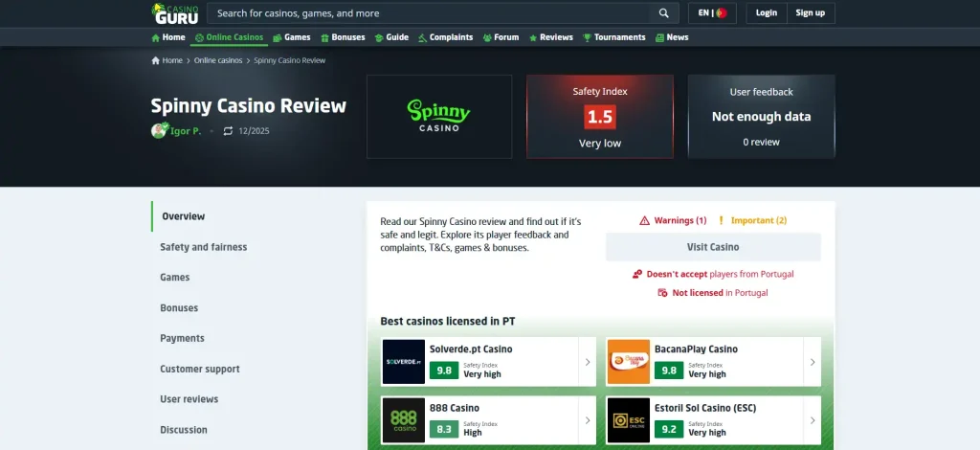Open the Bonuses menu item
Image resolution: width=980 pixels, height=450 pixels.
(x=343, y=37)
